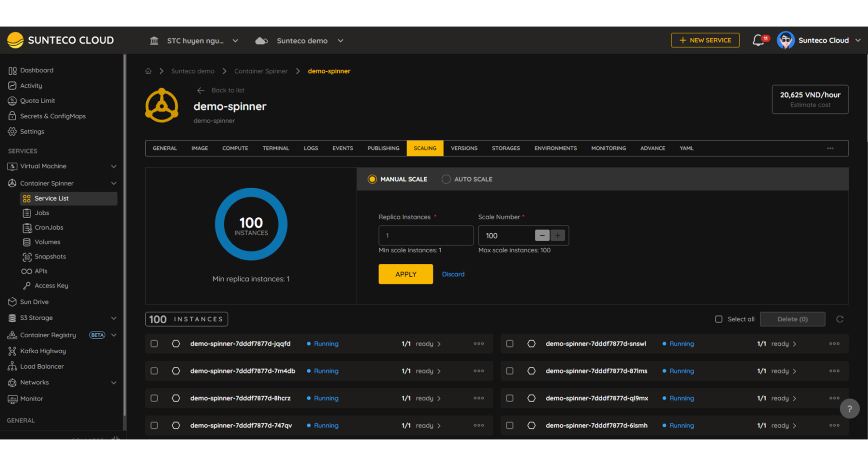
Task: Expand the S3 Storage section
Action: pyautogui.click(x=114, y=318)
